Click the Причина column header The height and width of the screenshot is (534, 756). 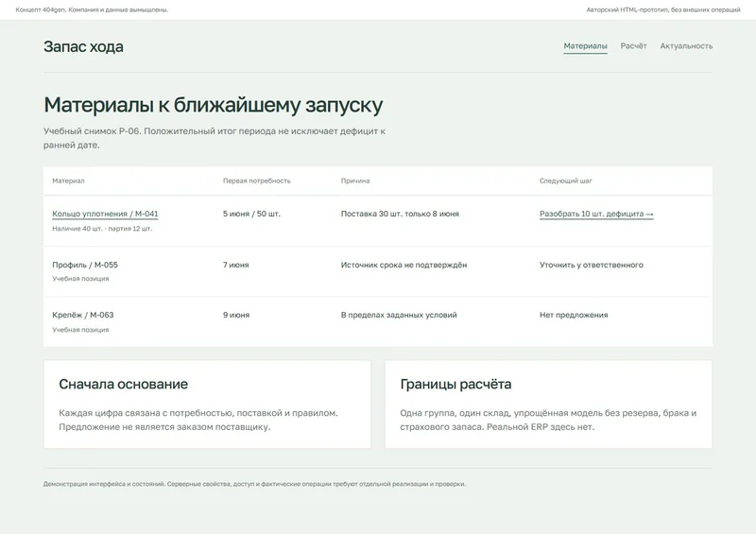coord(355,181)
